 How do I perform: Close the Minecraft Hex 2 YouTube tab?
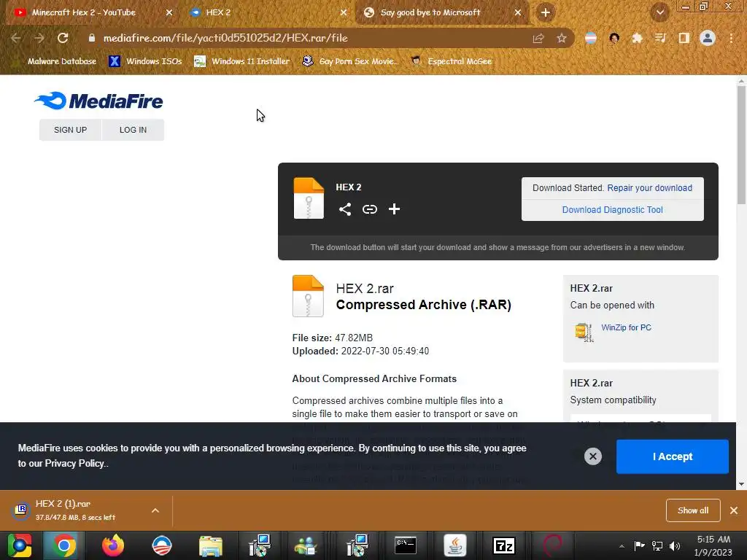tap(169, 12)
